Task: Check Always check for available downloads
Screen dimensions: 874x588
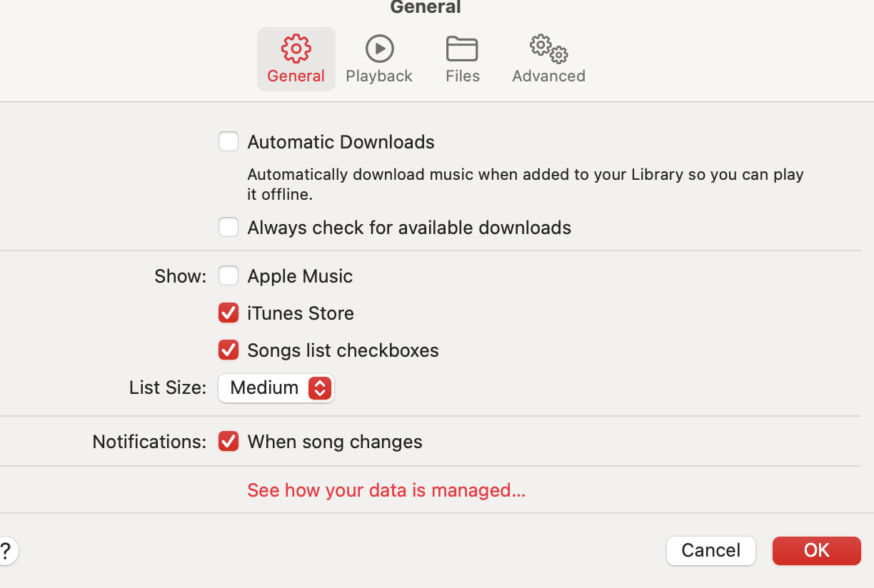Action: (228, 227)
